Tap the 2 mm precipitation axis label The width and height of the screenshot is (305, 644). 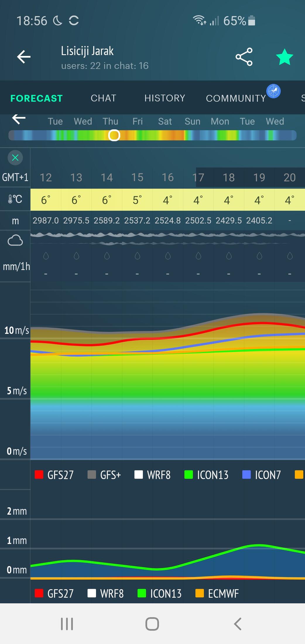click(x=17, y=511)
